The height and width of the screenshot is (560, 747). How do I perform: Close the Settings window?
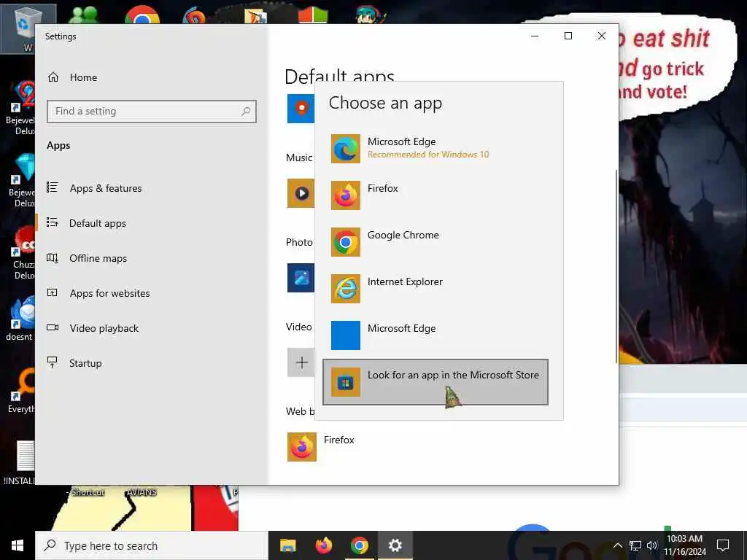[602, 36]
